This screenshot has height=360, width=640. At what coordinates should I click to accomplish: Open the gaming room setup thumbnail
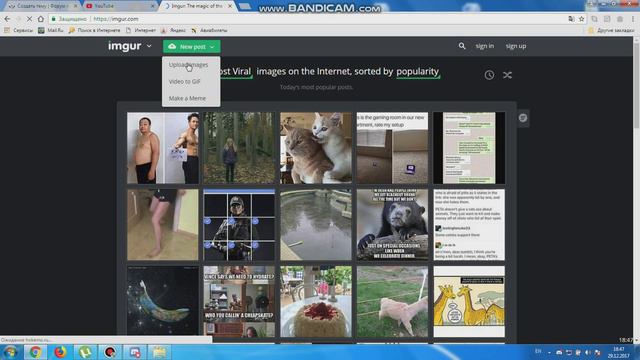[392, 148]
